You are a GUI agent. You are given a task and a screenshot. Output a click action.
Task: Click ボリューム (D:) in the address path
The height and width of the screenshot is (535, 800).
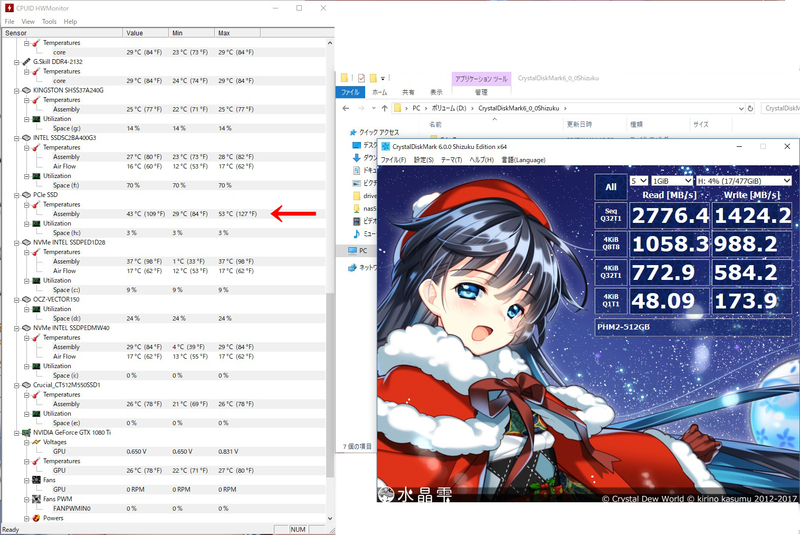[449, 108]
